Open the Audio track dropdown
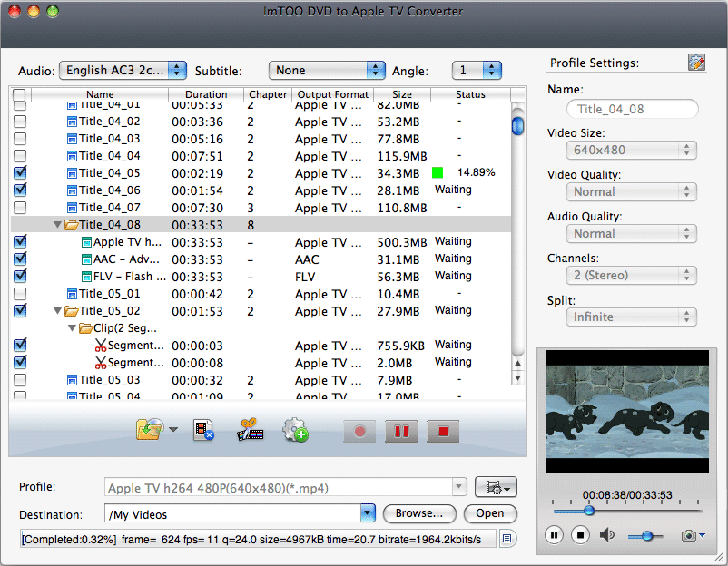 point(123,71)
